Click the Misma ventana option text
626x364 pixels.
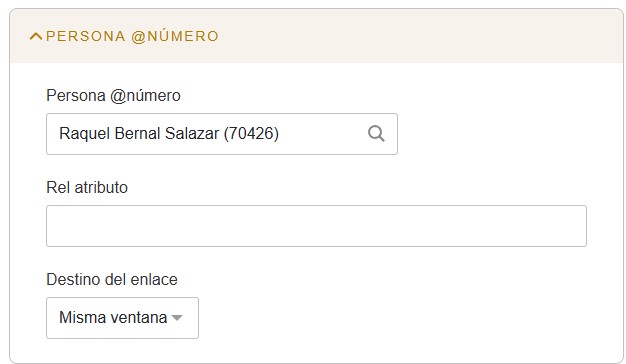pyautogui.click(x=113, y=318)
